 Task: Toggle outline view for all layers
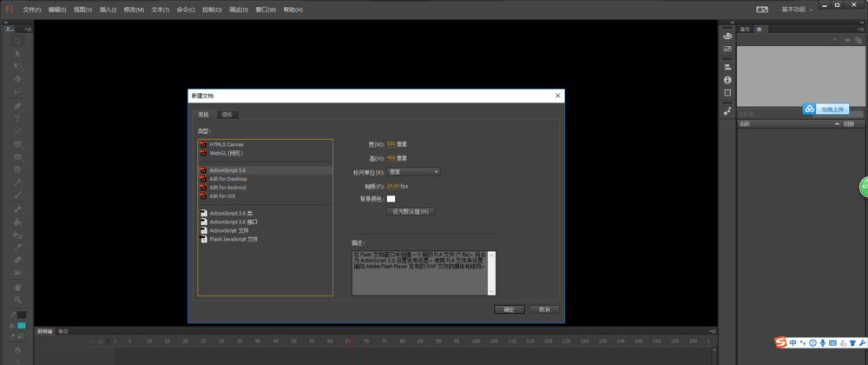(x=108, y=342)
